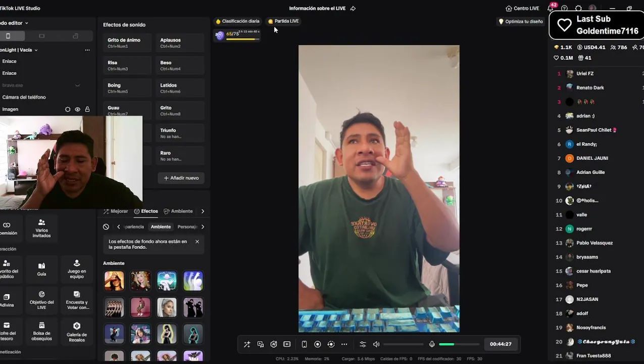
Task: Click the phone preview icon in toolbar
Action: [304, 344]
